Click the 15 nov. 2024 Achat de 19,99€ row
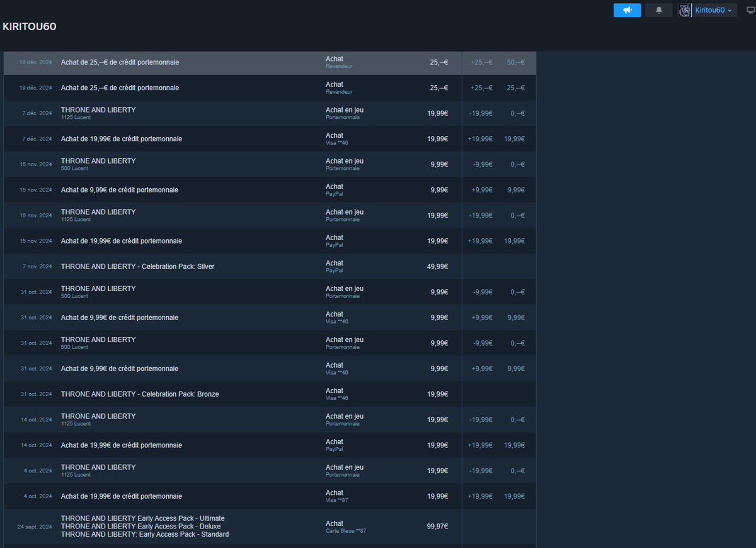Screen dimensions: 756x548 (x=270, y=241)
